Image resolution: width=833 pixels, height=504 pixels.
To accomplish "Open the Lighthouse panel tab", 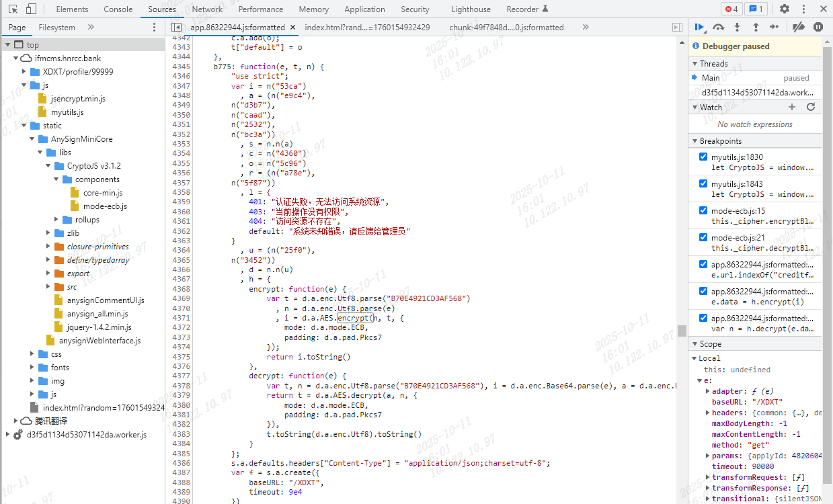I will [471, 9].
